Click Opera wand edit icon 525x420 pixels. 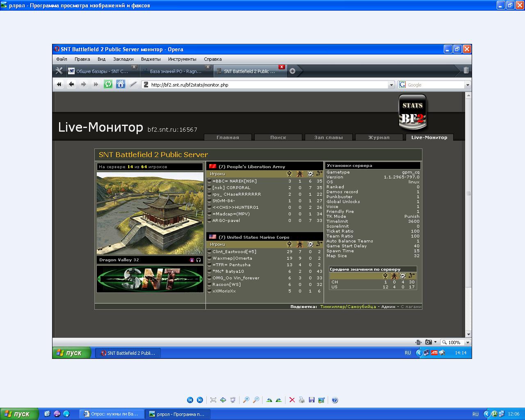(133, 84)
